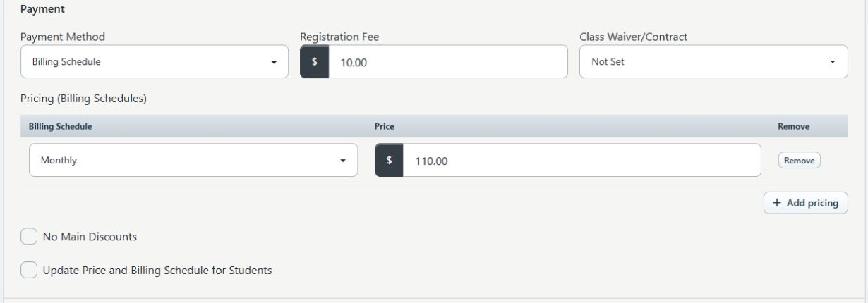868x303 pixels.
Task: Click the dollar icon beside Registration Fee
Action: 315,62
